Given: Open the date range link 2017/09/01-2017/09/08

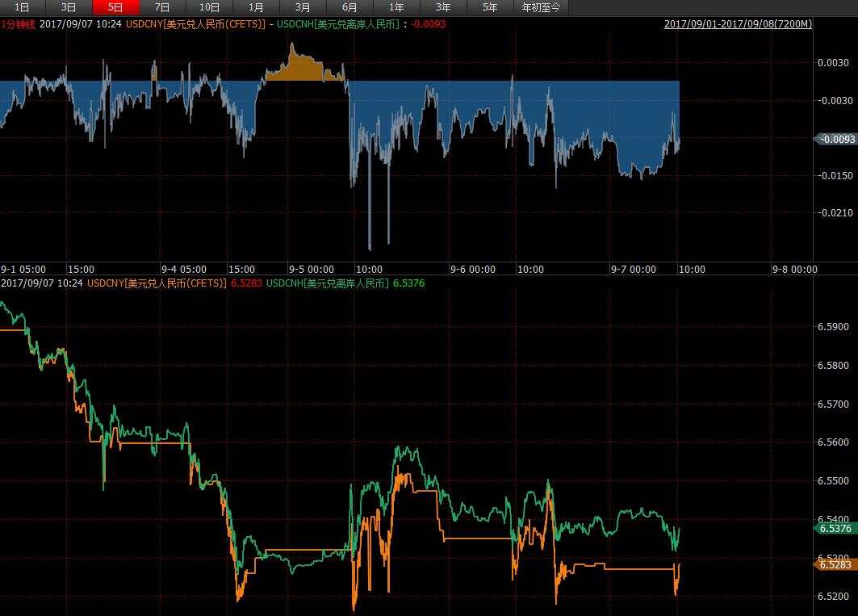Looking at the screenshot, I should (738, 24).
